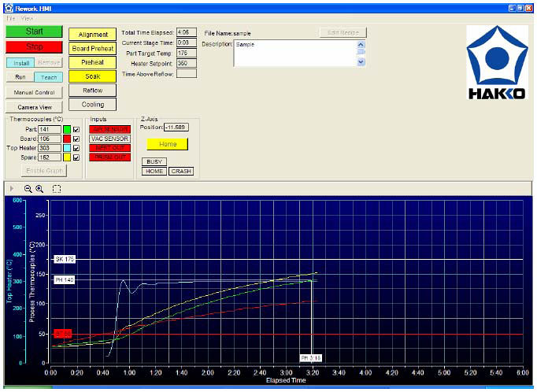Click the PH 3:18 time marker label
Viewport: 537px width, 392px height.
click(x=310, y=358)
